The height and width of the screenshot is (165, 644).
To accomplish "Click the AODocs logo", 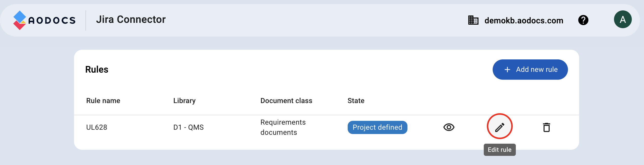I will 45,20.
